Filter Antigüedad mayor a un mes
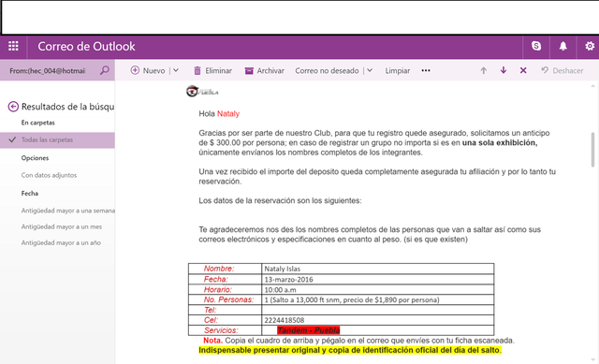This screenshot has width=599, height=364. pyautogui.click(x=62, y=226)
